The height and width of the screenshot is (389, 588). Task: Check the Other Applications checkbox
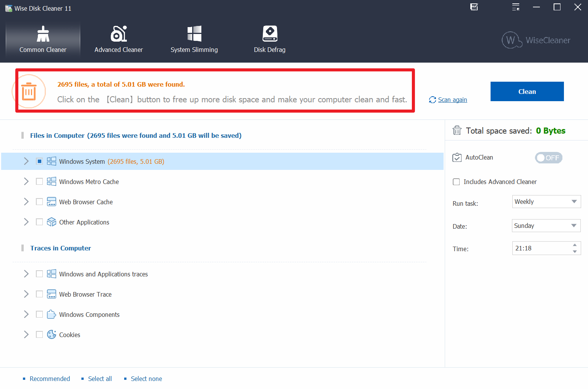pos(39,222)
